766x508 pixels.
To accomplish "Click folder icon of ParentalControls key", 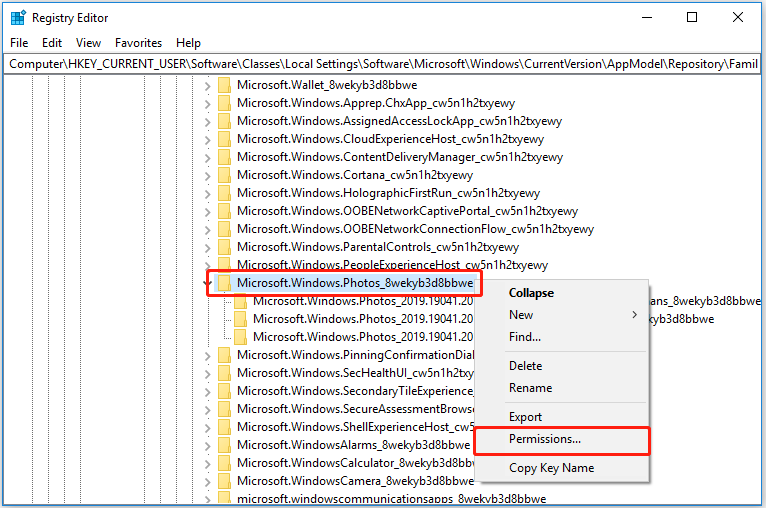I will coord(224,247).
